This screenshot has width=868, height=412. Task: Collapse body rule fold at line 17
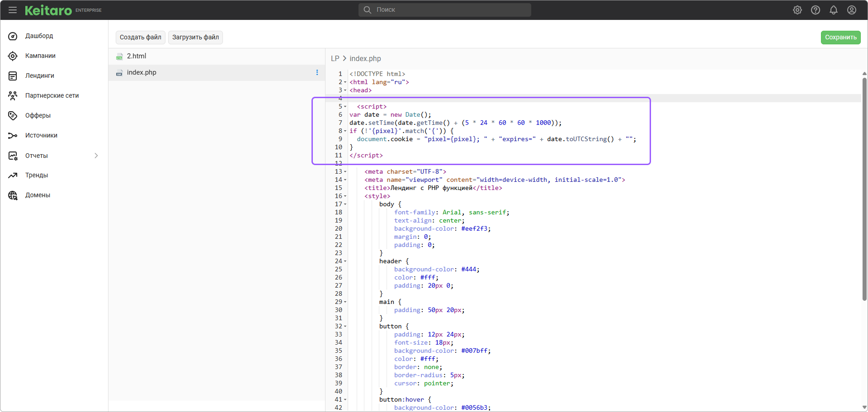[345, 204]
